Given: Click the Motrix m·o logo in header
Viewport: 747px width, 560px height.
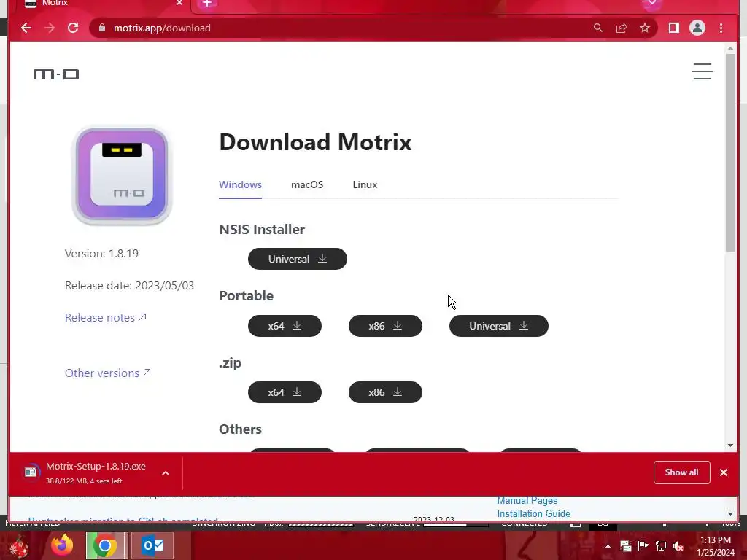Looking at the screenshot, I should coord(55,74).
